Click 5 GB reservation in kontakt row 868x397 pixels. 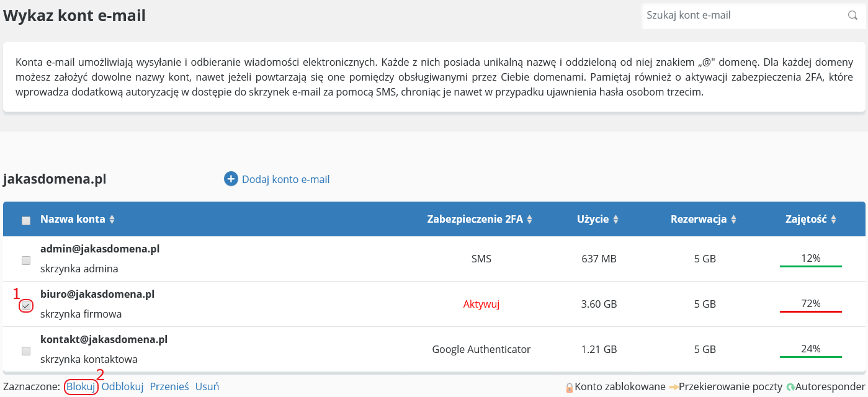point(705,349)
